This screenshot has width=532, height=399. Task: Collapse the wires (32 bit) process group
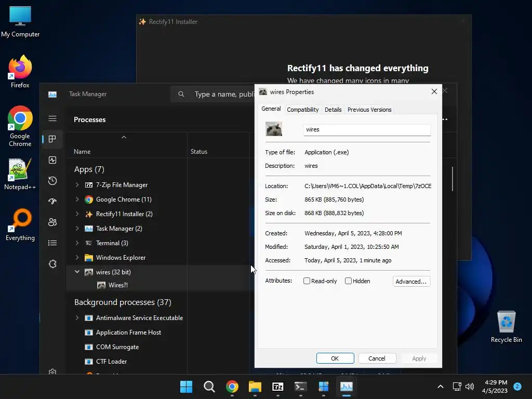pos(77,272)
